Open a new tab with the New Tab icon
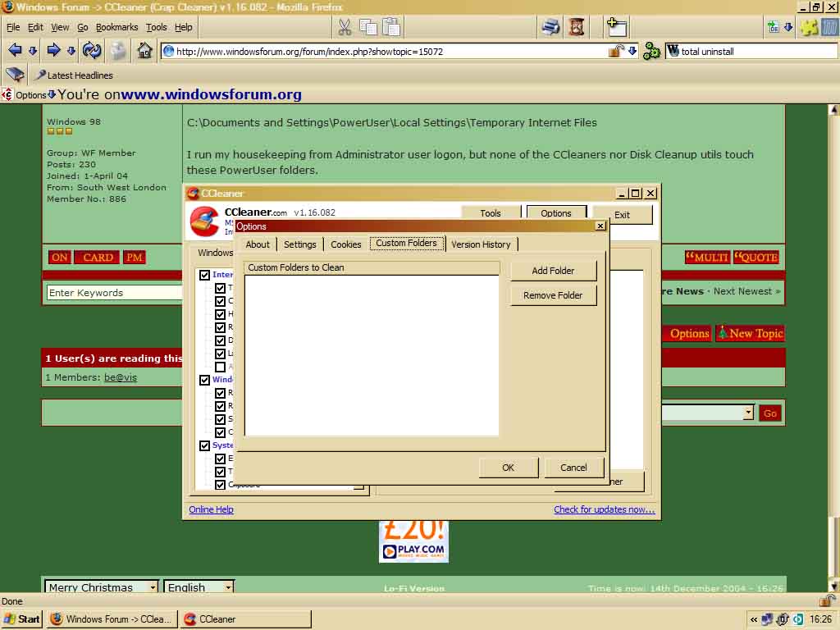Image resolution: width=840 pixels, height=630 pixels. pyautogui.click(x=616, y=27)
